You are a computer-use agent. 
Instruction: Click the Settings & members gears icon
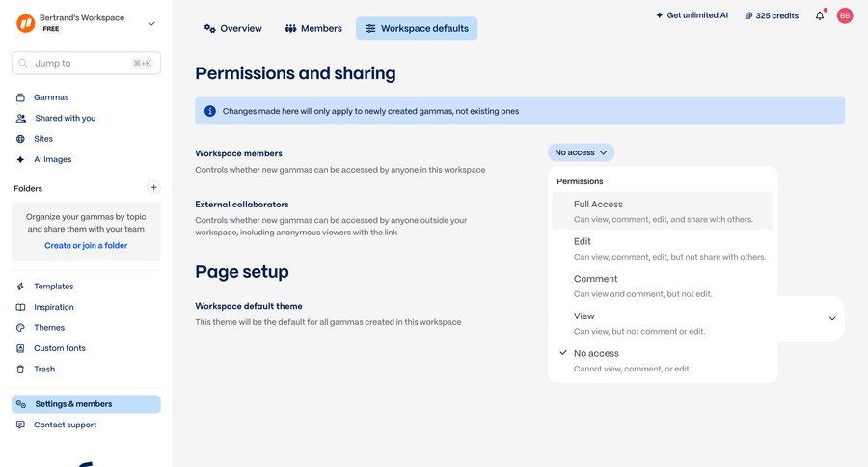coord(21,404)
